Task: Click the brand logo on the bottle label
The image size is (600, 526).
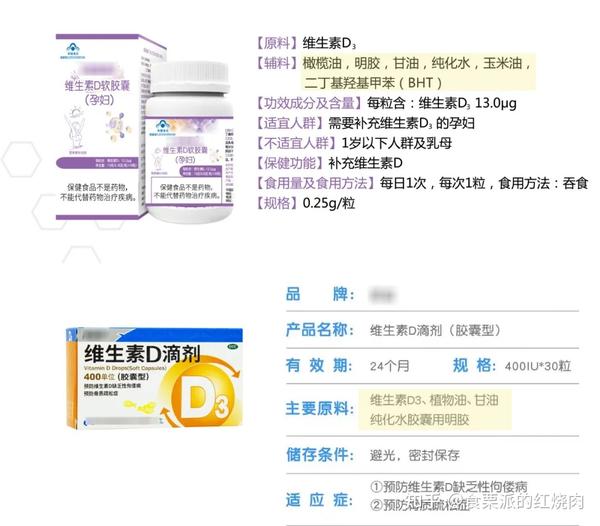Action: (x=161, y=129)
